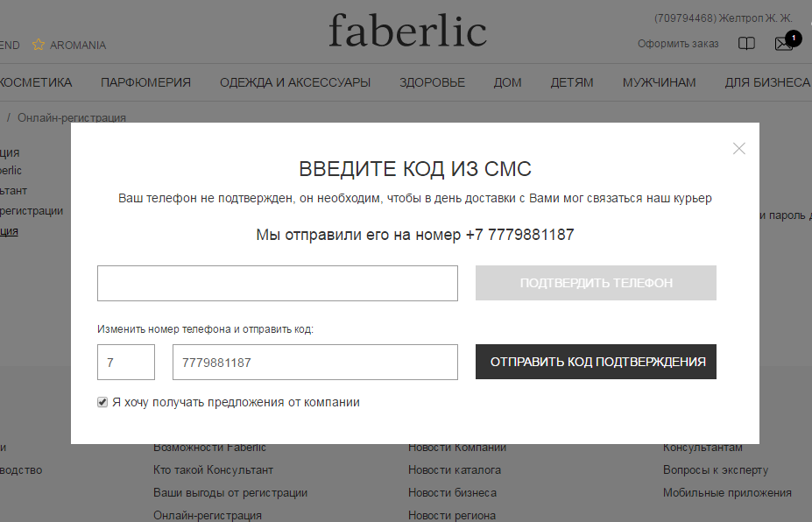Click ОТПРАВИТЬ КОД ПОДТВЕРЖДЕНИЯ button
Image resolution: width=812 pixels, height=522 pixels.
coord(596,362)
